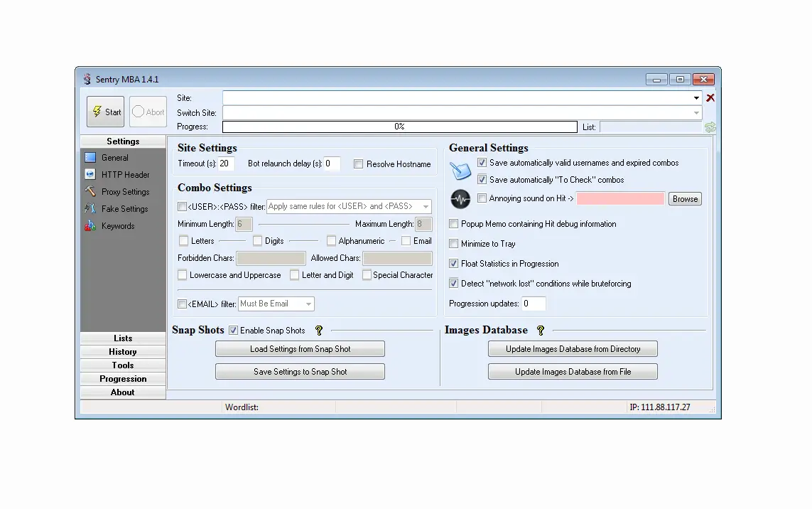Switch to the Progression section
Image resolution: width=812 pixels, height=509 pixels.
122,378
